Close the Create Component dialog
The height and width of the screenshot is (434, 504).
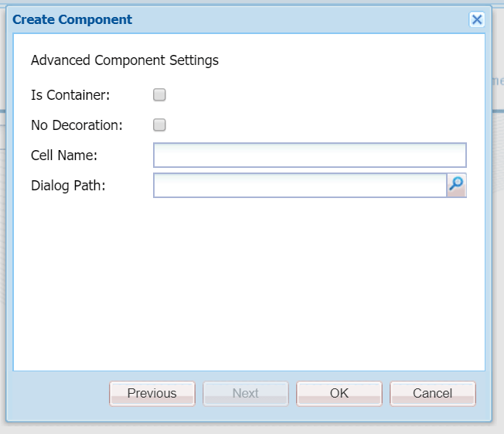[x=477, y=20]
